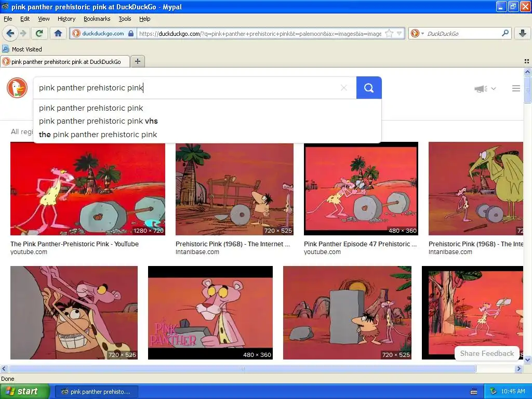Open the Episode 47 480 × 360 thumbnail
The image size is (532, 399).
(361, 189)
